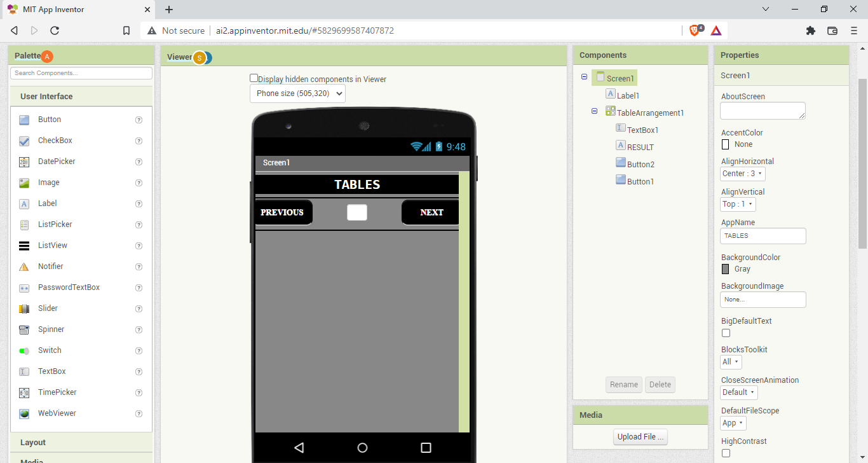Click the Search Components input field

tap(81, 73)
